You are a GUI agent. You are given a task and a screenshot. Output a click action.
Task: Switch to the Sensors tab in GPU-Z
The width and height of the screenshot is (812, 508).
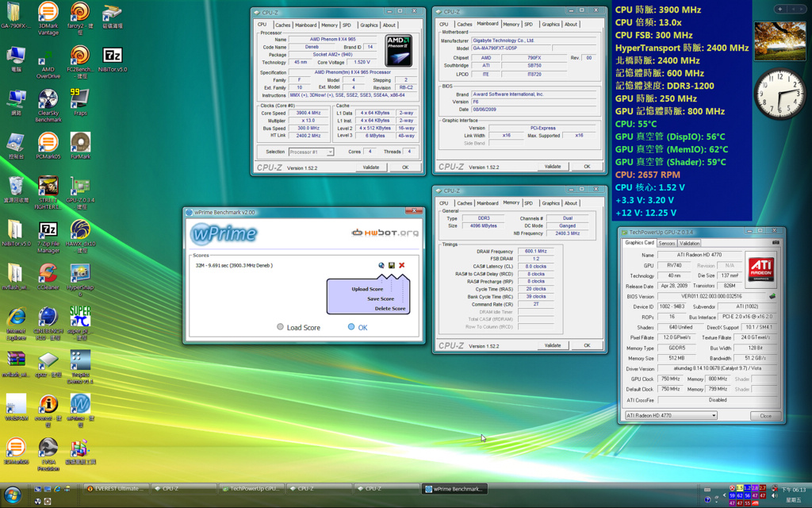click(x=667, y=243)
